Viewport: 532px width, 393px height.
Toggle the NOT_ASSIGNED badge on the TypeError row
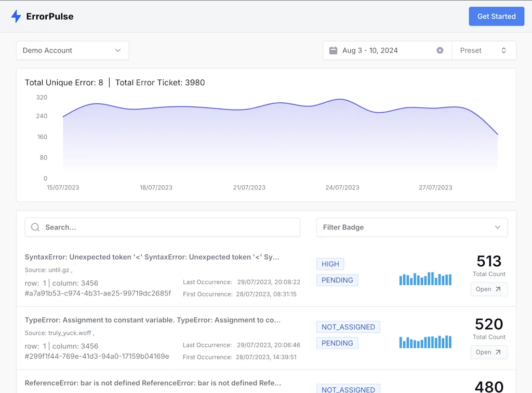pyautogui.click(x=348, y=327)
